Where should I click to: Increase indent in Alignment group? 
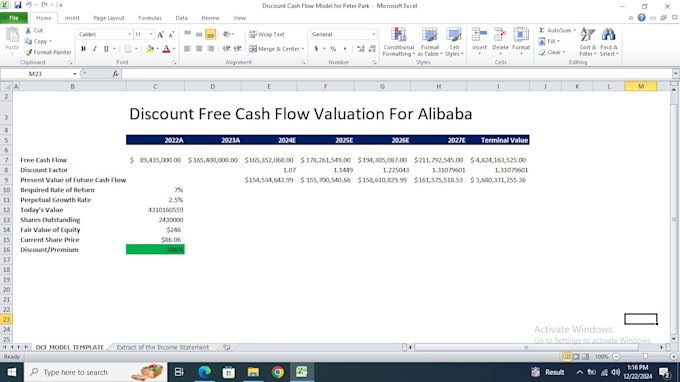238,49
